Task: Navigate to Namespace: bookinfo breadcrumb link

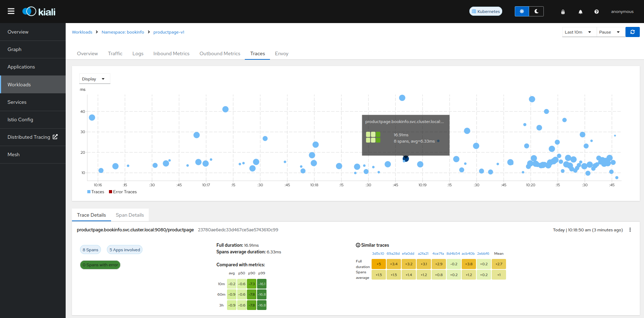Action: 123,32
